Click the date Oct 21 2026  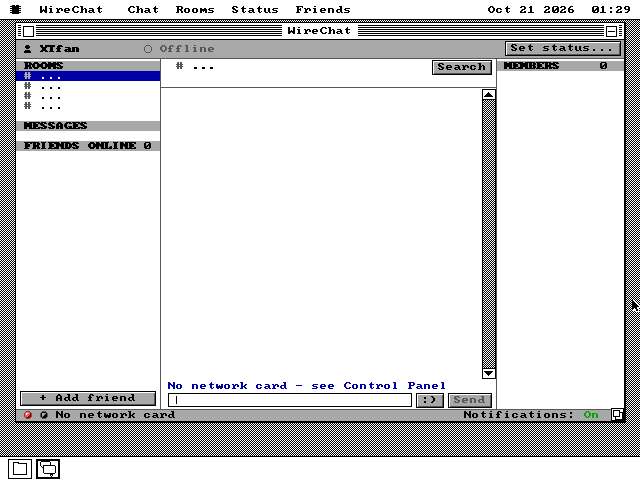531,9
